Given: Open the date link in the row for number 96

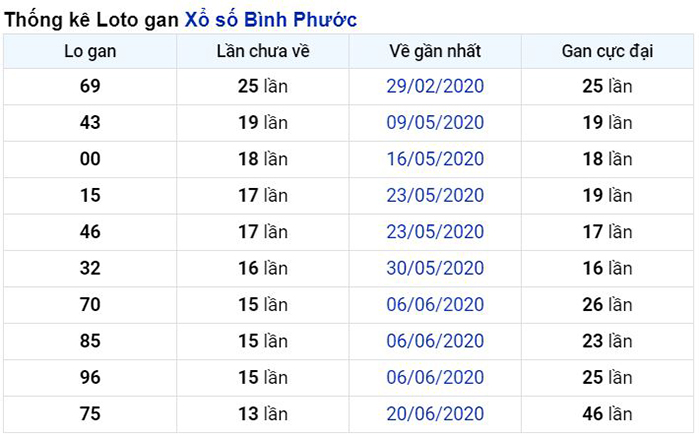Looking at the screenshot, I should (x=435, y=378).
